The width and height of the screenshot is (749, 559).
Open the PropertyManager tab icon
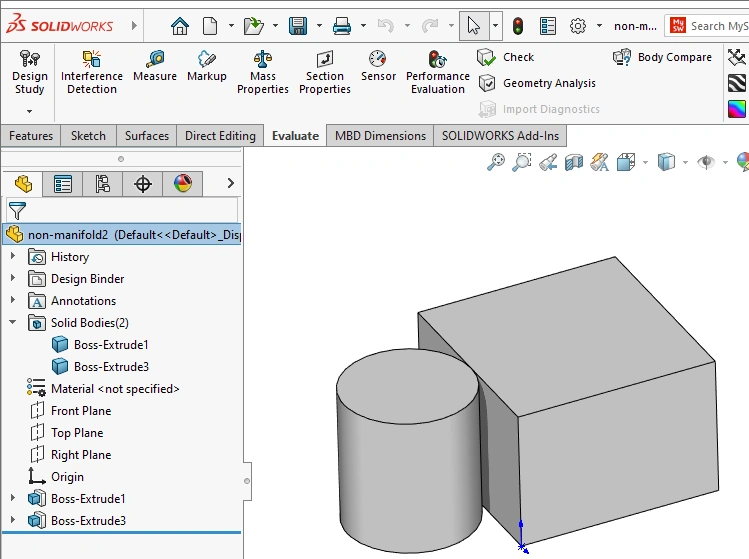pos(63,184)
